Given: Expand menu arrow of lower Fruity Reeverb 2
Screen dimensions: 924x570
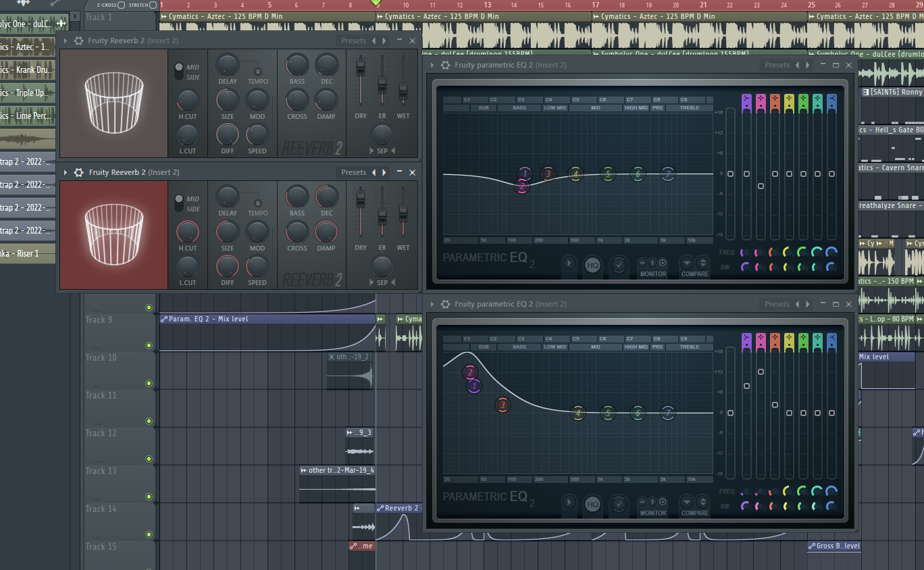Looking at the screenshot, I should [66, 173].
